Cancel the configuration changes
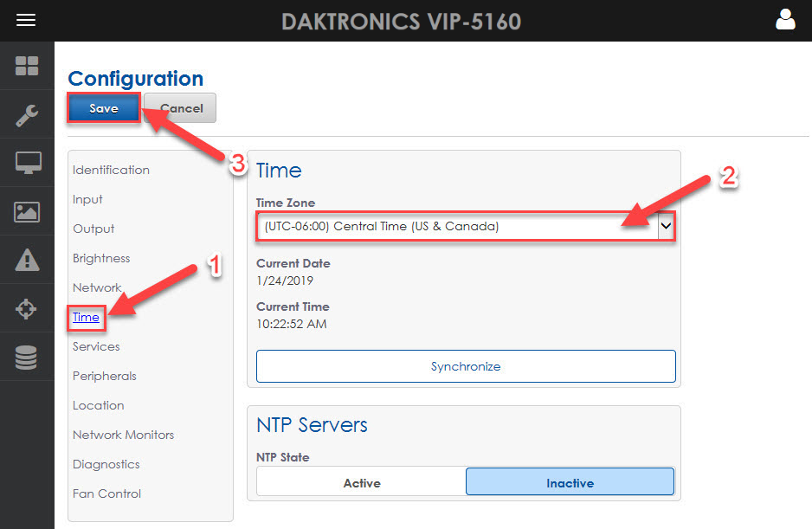The image size is (812, 529). coord(181,108)
